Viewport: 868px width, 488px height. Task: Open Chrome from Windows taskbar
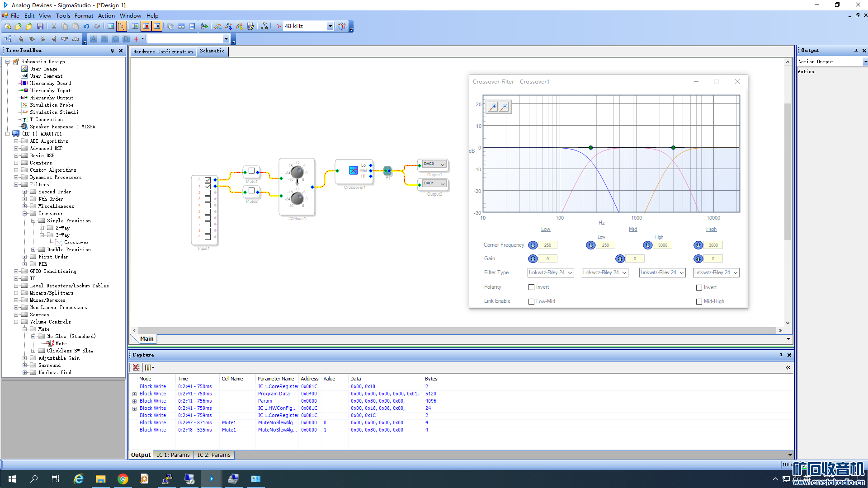(x=123, y=479)
